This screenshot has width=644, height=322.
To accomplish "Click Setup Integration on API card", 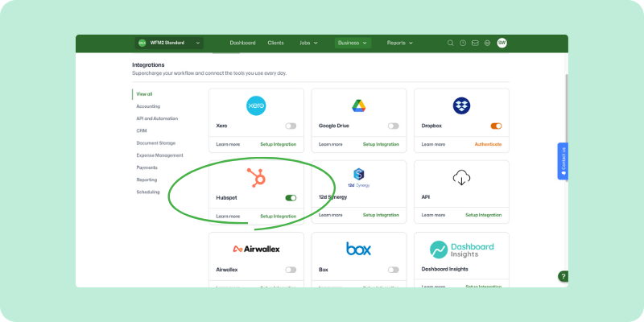I will click(484, 215).
